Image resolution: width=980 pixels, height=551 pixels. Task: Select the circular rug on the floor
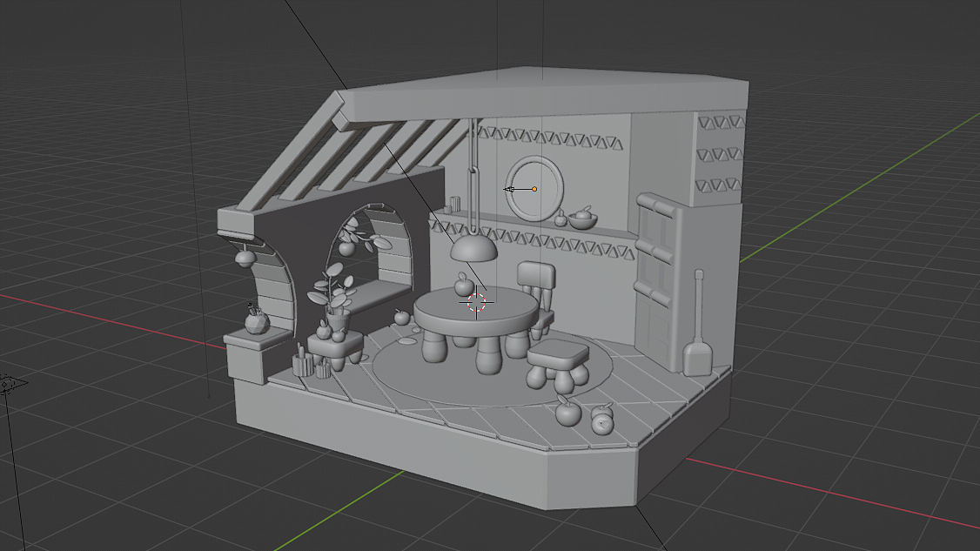[x=493, y=367]
